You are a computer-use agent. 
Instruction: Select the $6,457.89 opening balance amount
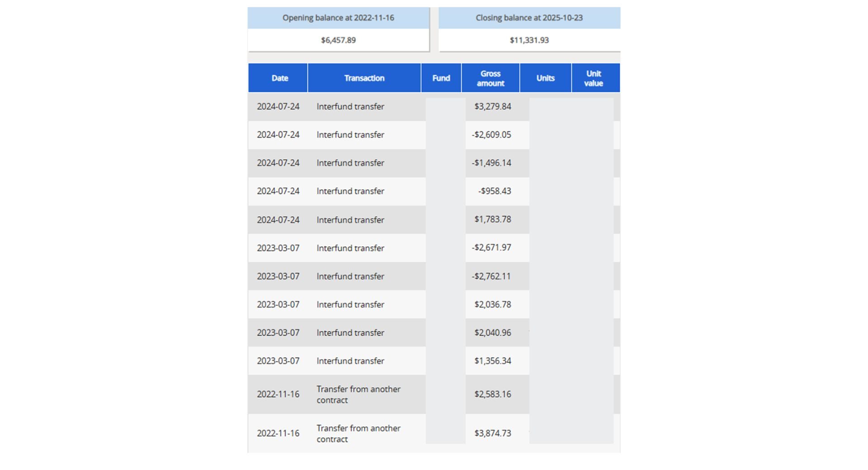pyautogui.click(x=338, y=40)
